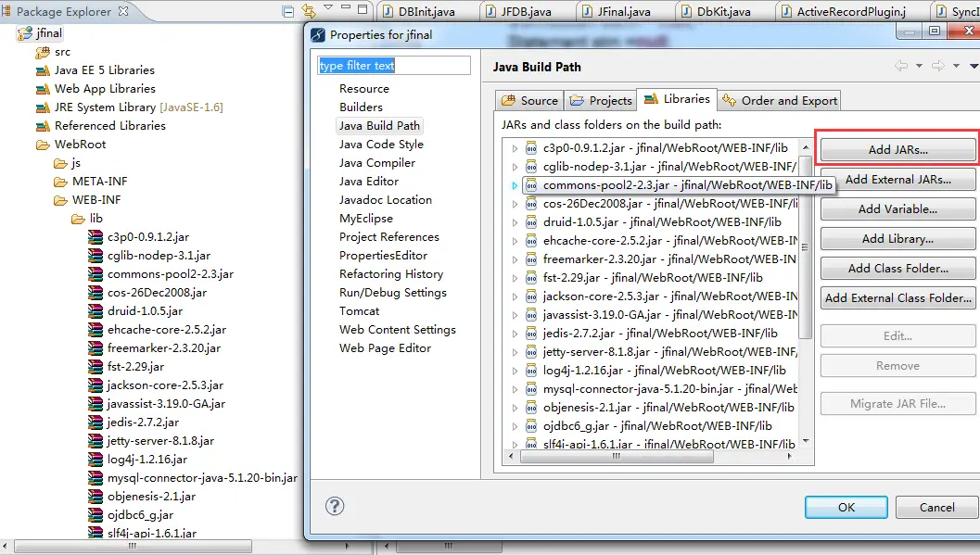
Task: Expand freemarker-2.3.20.jar build path entry
Action: (515, 259)
